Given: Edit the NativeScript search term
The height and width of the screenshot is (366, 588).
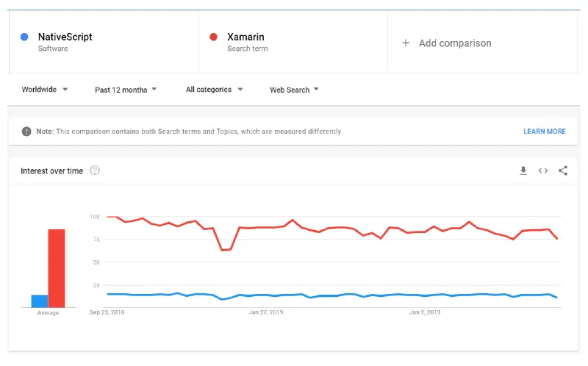Looking at the screenshot, I should tap(65, 37).
